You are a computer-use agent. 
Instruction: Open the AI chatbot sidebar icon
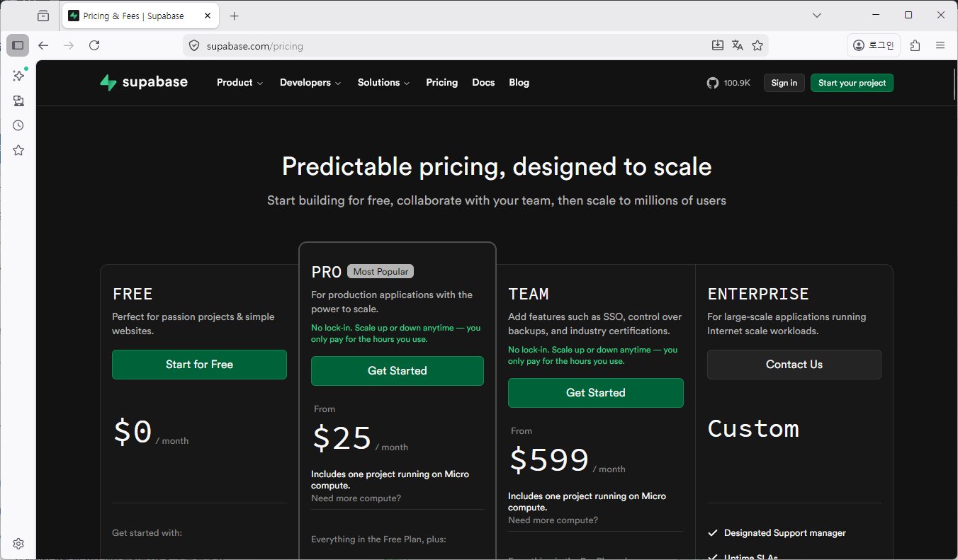point(18,76)
